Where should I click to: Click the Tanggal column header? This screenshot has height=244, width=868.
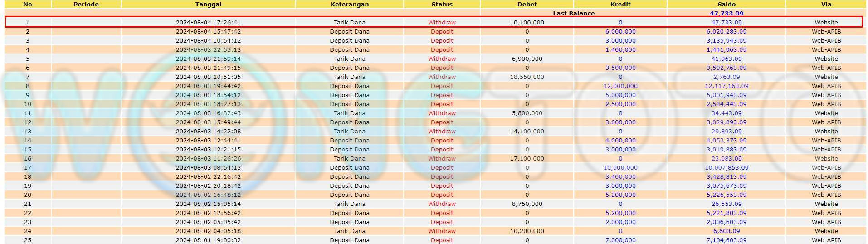point(208,5)
